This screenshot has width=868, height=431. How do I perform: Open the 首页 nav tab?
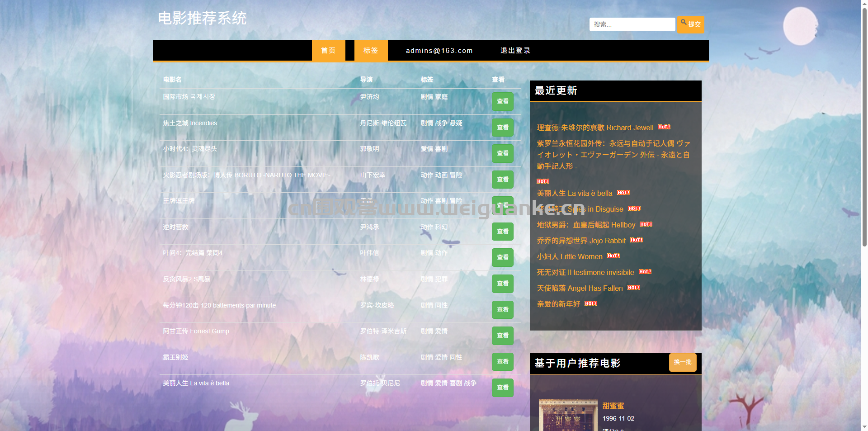328,50
